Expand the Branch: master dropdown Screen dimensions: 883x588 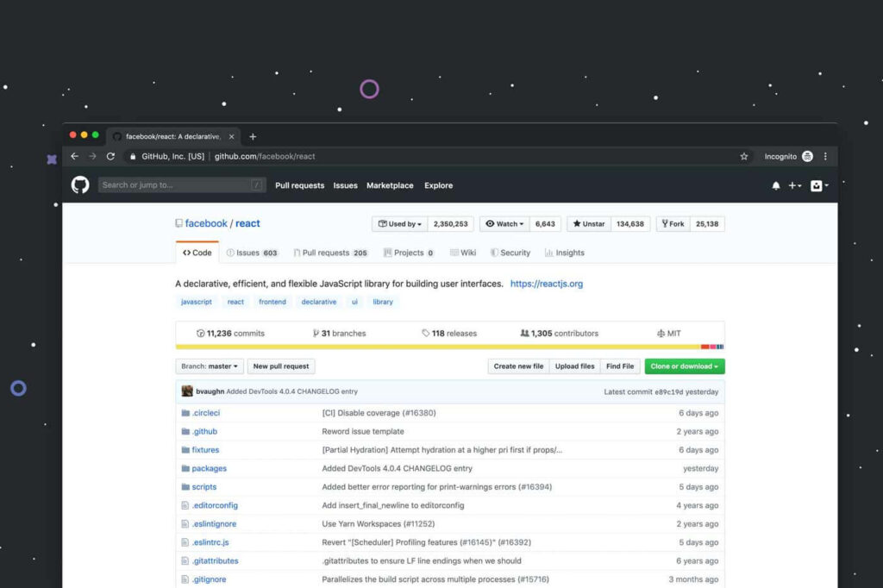[x=210, y=366]
